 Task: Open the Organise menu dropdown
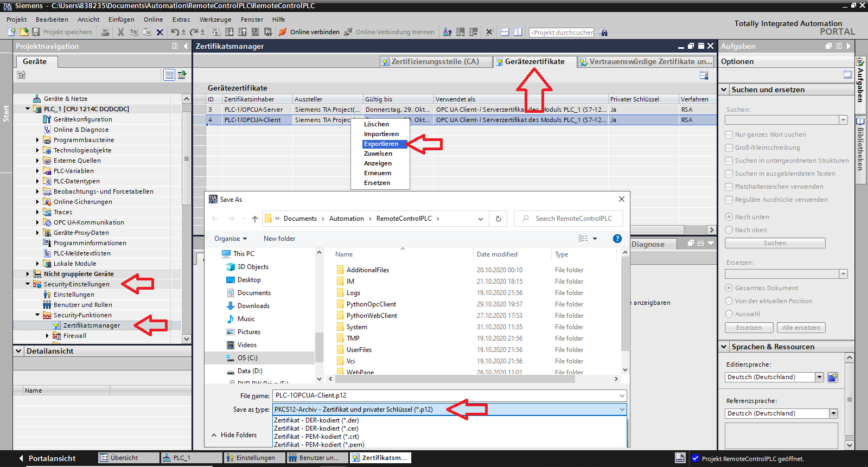point(231,239)
